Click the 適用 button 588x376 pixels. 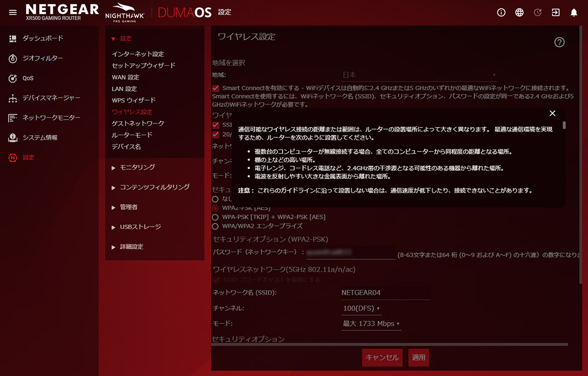coord(418,357)
